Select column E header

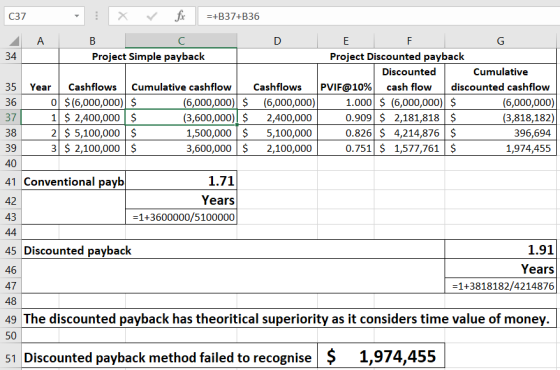pos(346,41)
